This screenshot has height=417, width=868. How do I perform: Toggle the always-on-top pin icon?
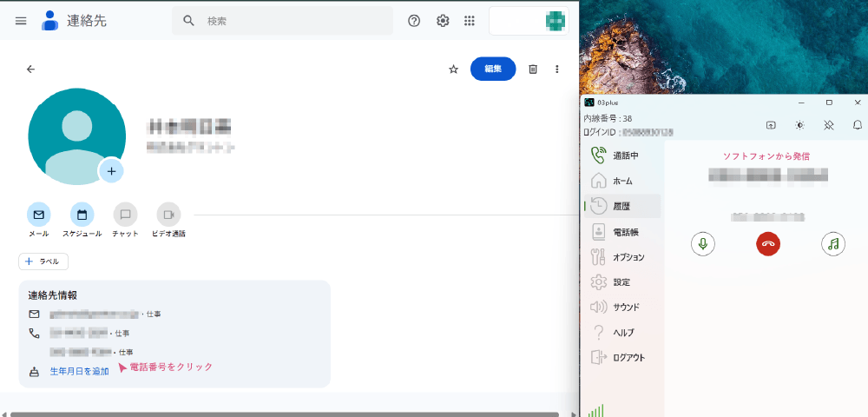pos(829,125)
